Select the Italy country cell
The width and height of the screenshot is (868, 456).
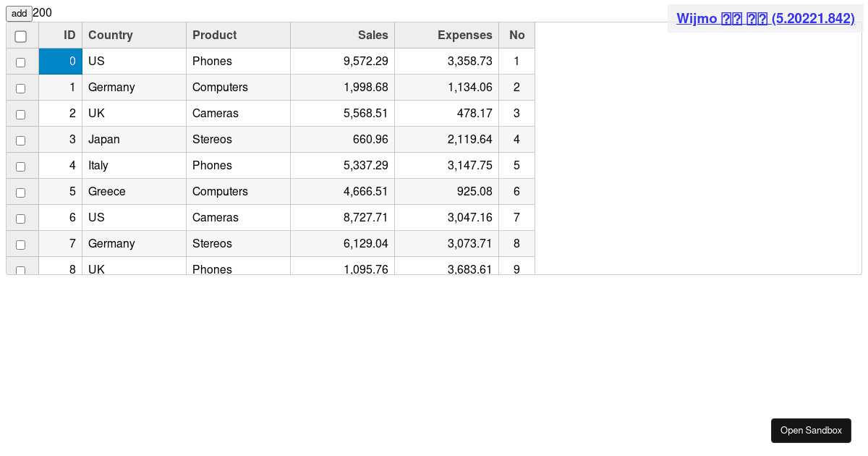[x=134, y=166]
